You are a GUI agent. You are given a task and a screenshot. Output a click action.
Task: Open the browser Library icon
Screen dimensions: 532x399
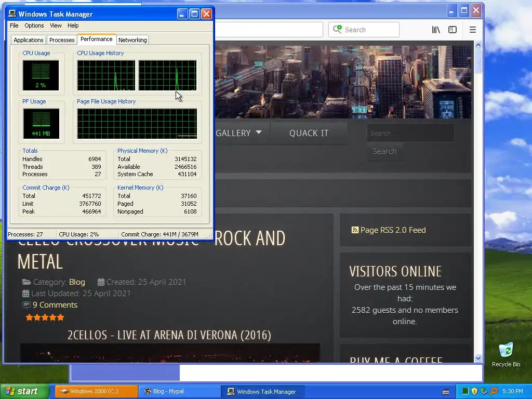tap(436, 30)
